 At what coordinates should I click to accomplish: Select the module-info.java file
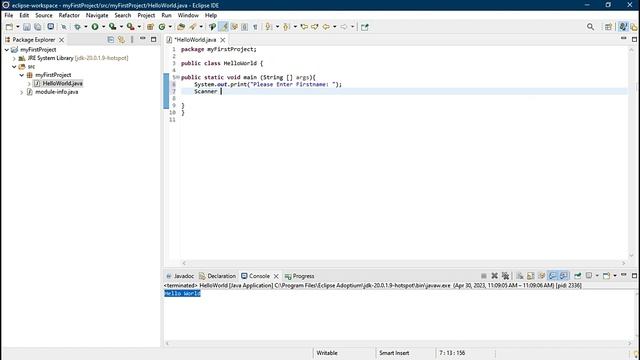pos(56,92)
